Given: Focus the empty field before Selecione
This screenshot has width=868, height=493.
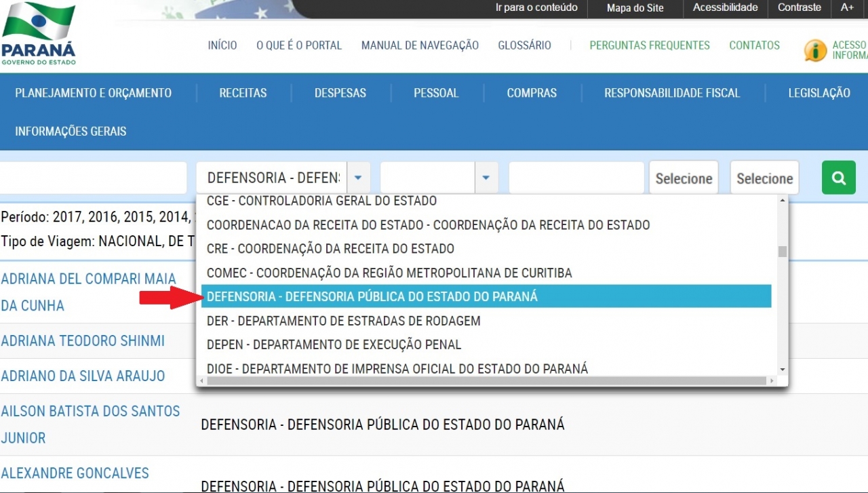Looking at the screenshot, I should tap(576, 178).
